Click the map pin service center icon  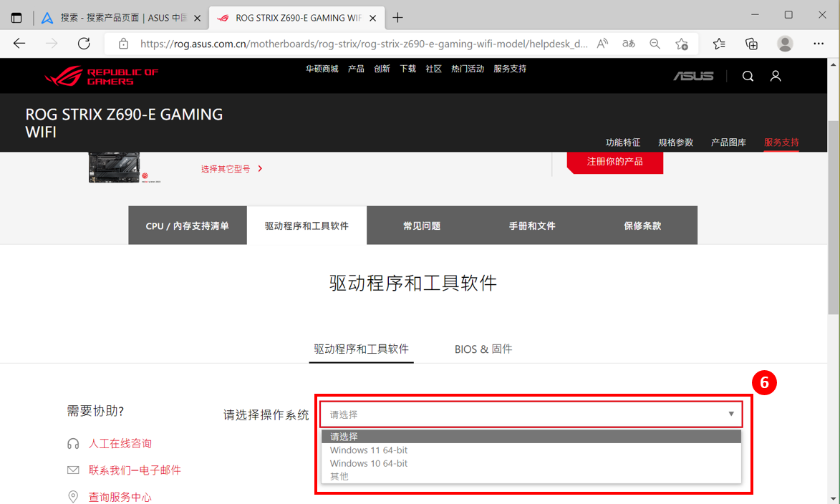[73, 497]
